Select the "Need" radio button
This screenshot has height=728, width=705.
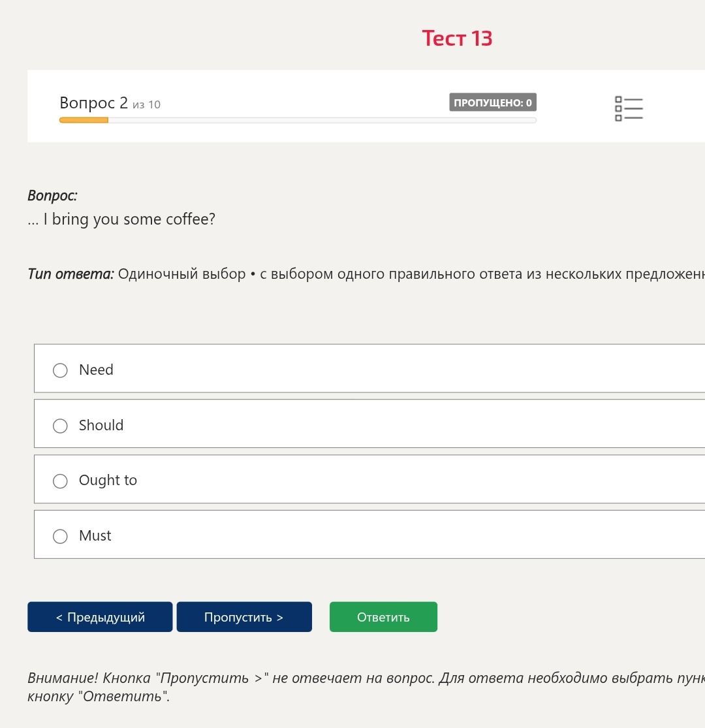(60, 370)
